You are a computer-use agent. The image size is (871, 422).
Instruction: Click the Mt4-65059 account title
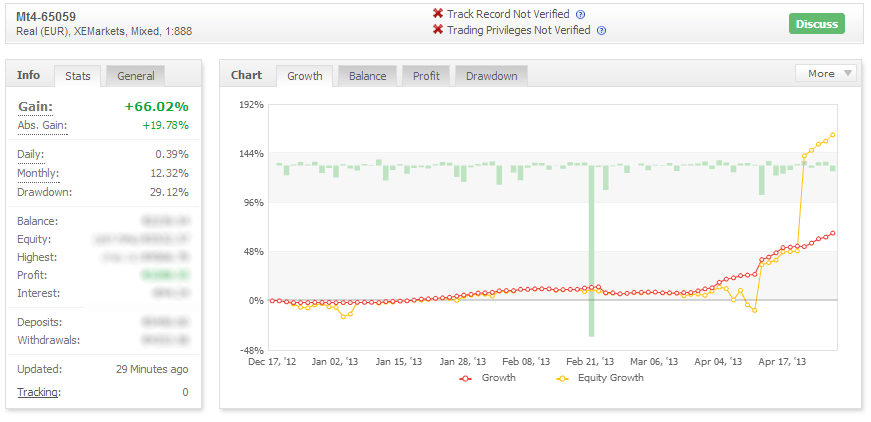(x=47, y=16)
